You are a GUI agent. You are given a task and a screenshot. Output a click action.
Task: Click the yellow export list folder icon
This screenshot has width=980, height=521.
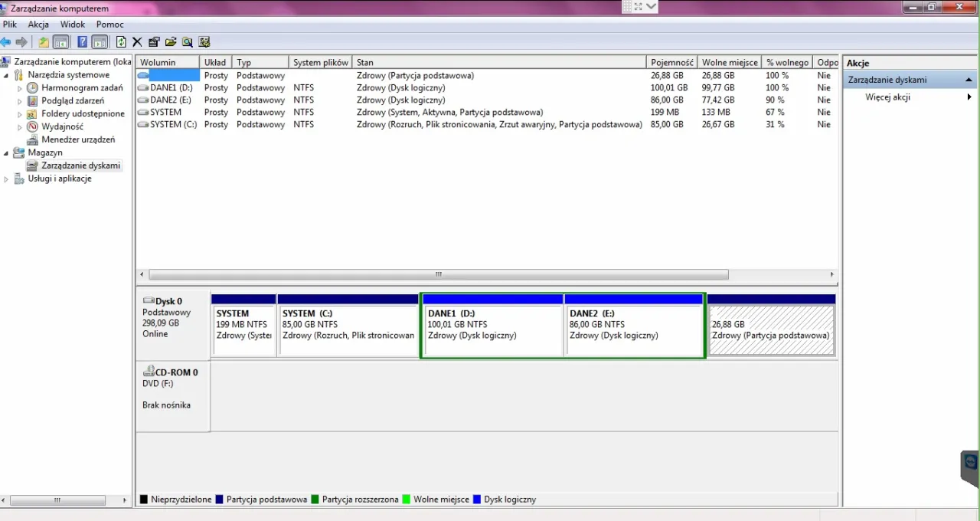click(44, 42)
